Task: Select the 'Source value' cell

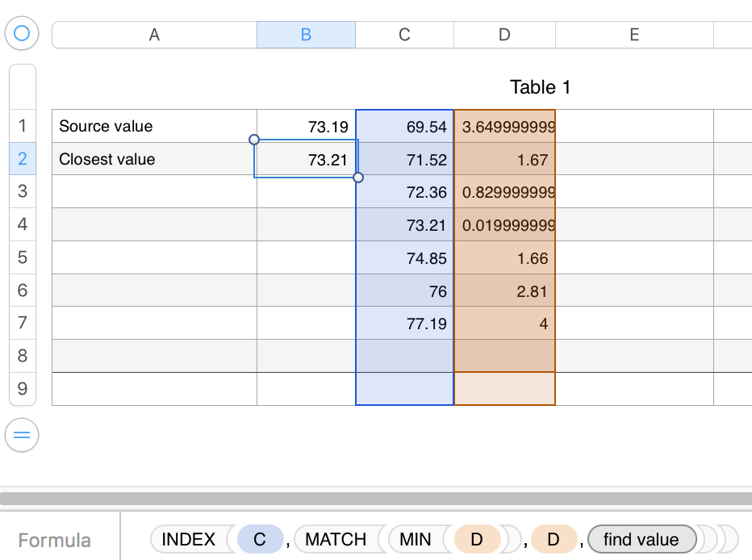Action: [x=154, y=126]
